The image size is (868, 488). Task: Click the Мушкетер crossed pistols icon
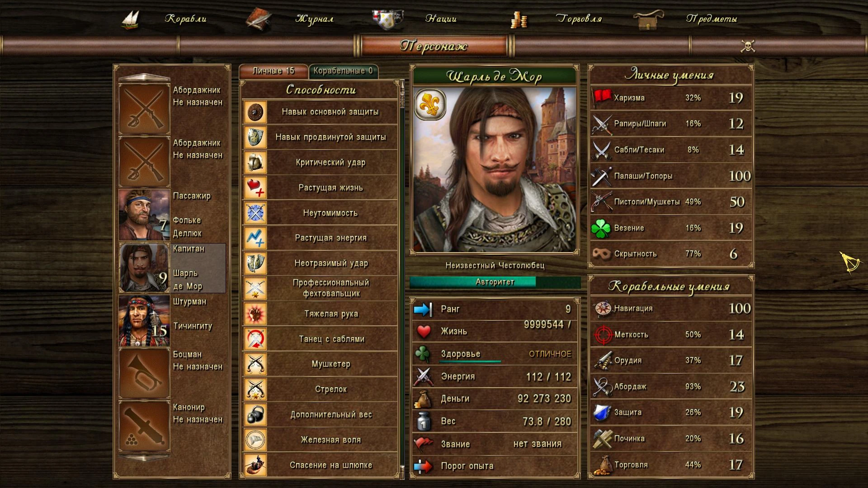(255, 364)
